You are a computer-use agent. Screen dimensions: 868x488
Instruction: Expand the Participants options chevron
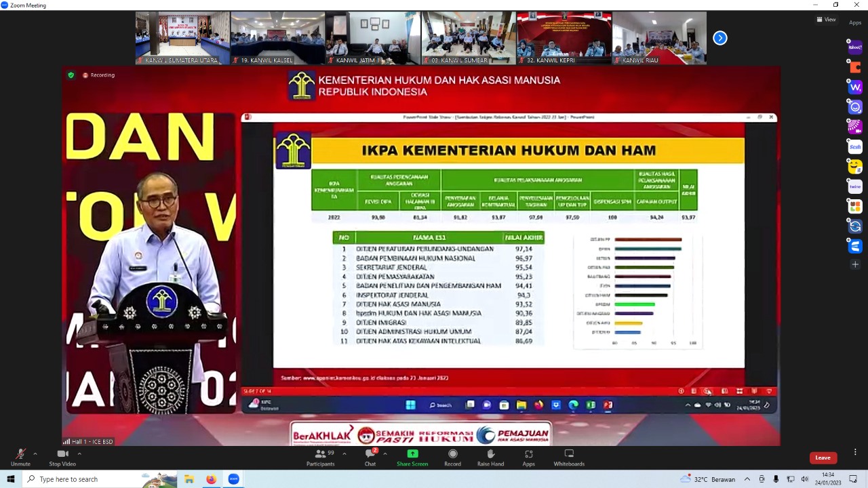coord(344,453)
